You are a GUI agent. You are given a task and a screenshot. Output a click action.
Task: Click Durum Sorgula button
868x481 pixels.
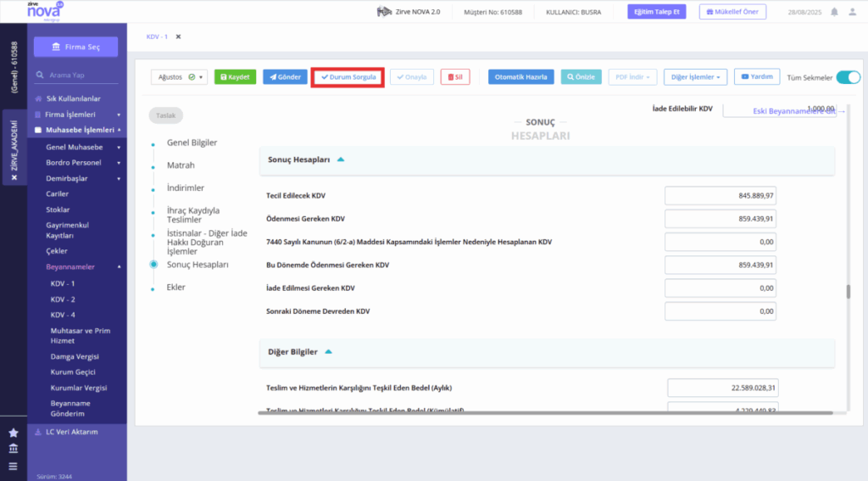point(348,77)
